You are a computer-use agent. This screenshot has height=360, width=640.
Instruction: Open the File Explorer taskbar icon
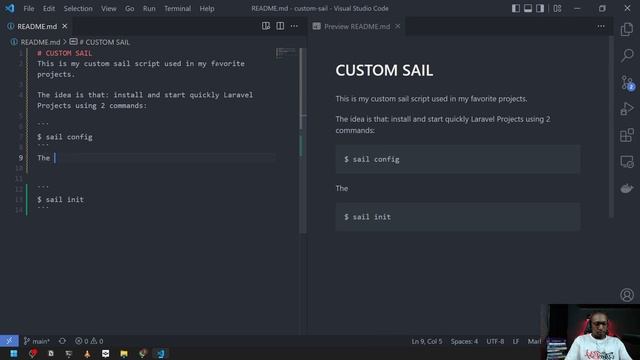(x=124, y=353)
